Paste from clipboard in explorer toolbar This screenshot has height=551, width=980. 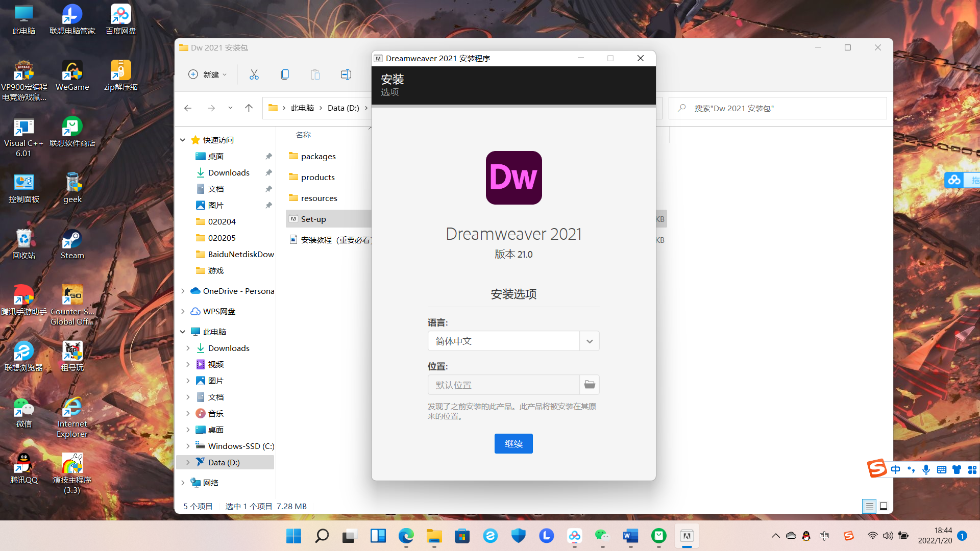(315, 74)
